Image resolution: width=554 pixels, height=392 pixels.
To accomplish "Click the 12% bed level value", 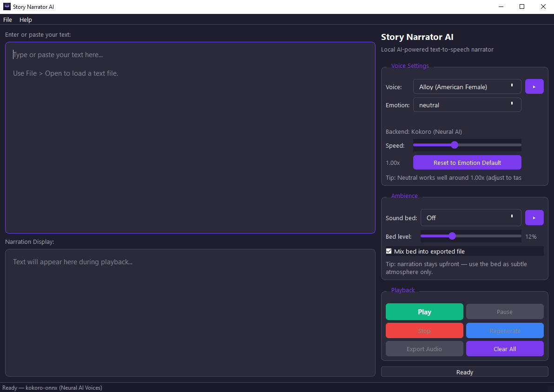I will tap(531, 236).
